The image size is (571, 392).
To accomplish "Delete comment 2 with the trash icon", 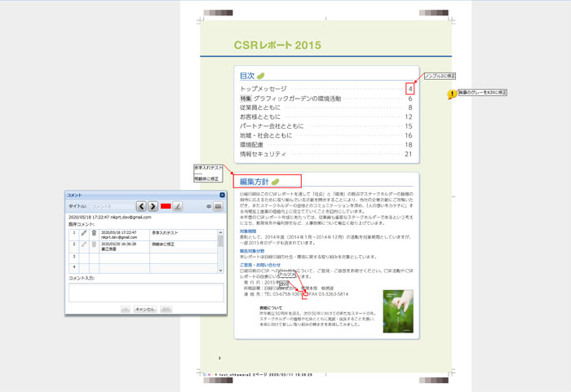I will (x=94, y=244).
